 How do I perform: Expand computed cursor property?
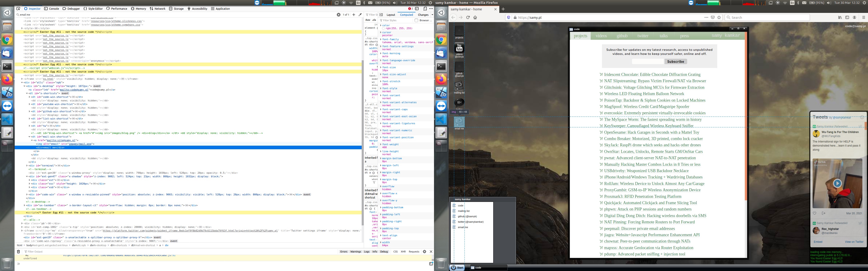click(x=381, y=32)
